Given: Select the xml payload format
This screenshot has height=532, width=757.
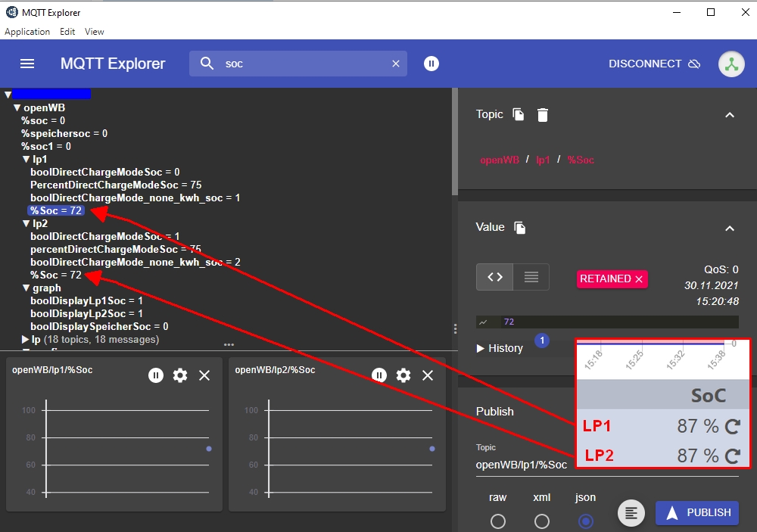Looking at the screenshot, I should coord(542,521).
